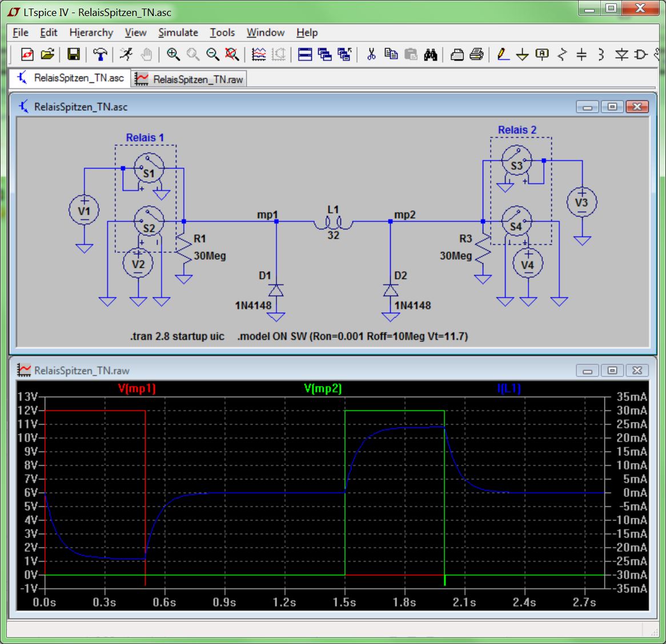Image resolution: width=666 pixels, height=644 pixels.
Task: Select the Draw Wire pencil tool
Action: click(x=503, y=54)
